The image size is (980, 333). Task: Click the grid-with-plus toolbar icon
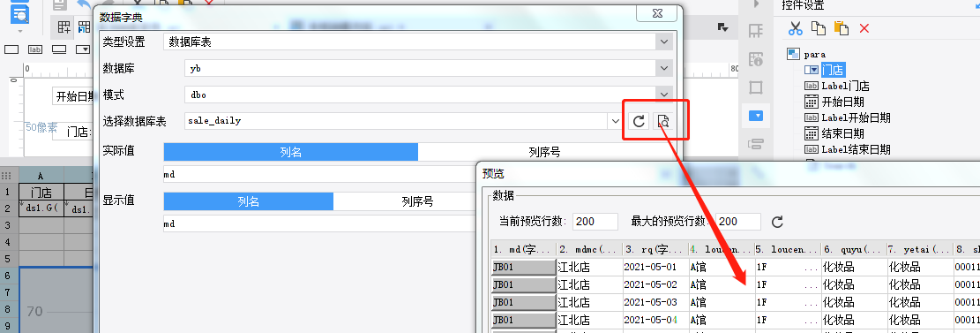click(x=64, y=26)
